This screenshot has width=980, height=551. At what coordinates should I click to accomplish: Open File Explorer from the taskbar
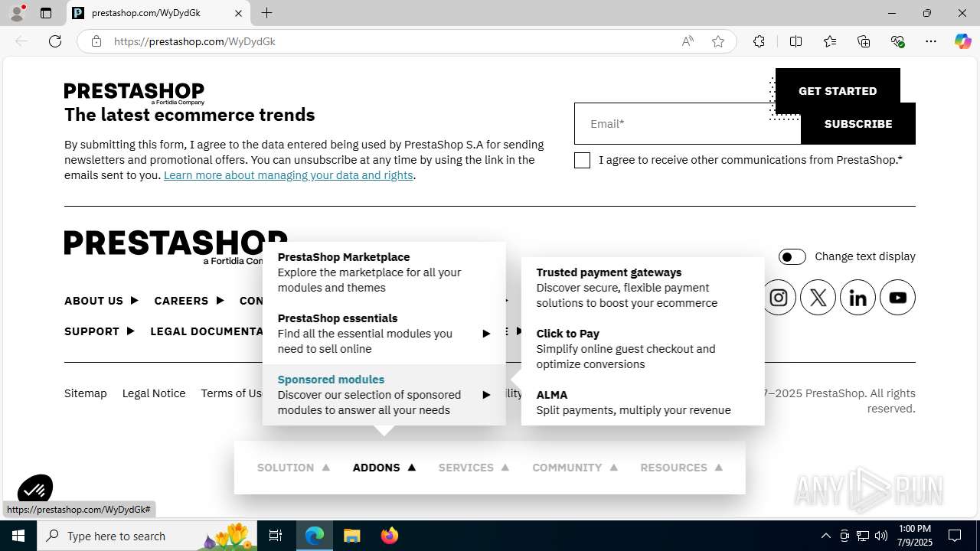pyautogui.click(x=351, y=536)
